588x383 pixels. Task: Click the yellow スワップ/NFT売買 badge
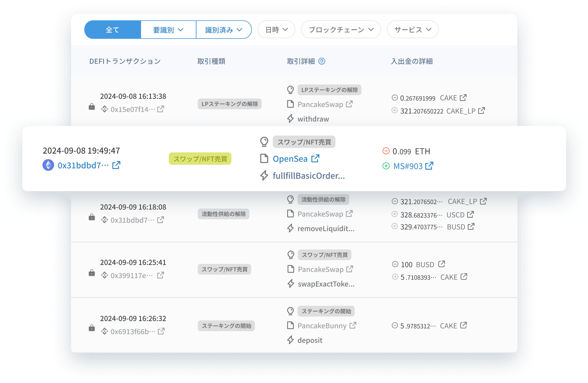coord(200,159)
